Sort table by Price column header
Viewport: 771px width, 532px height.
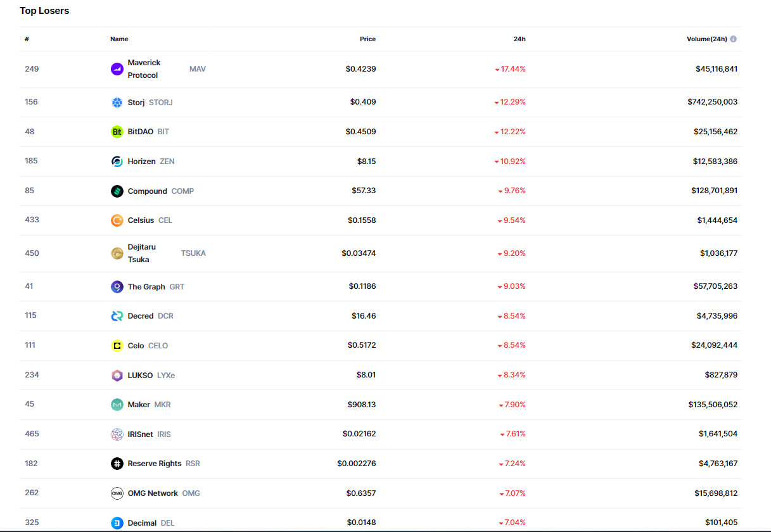(x=367, y=39)
